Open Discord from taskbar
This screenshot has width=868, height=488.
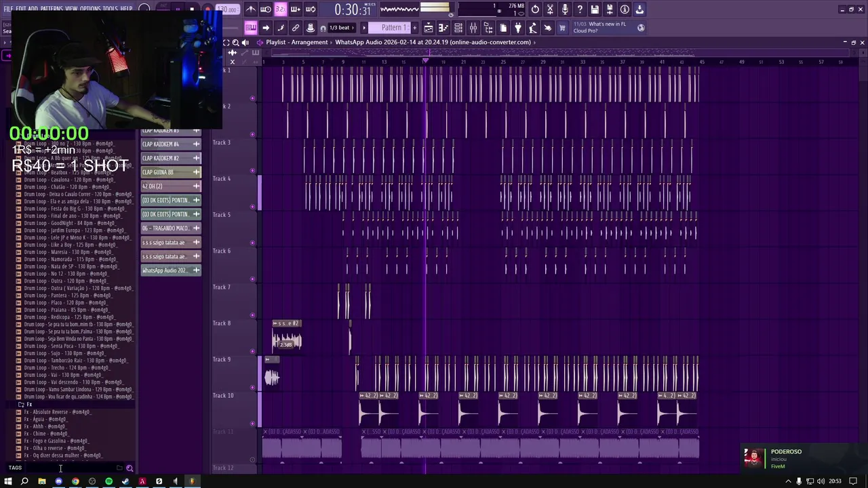point(58,481)
